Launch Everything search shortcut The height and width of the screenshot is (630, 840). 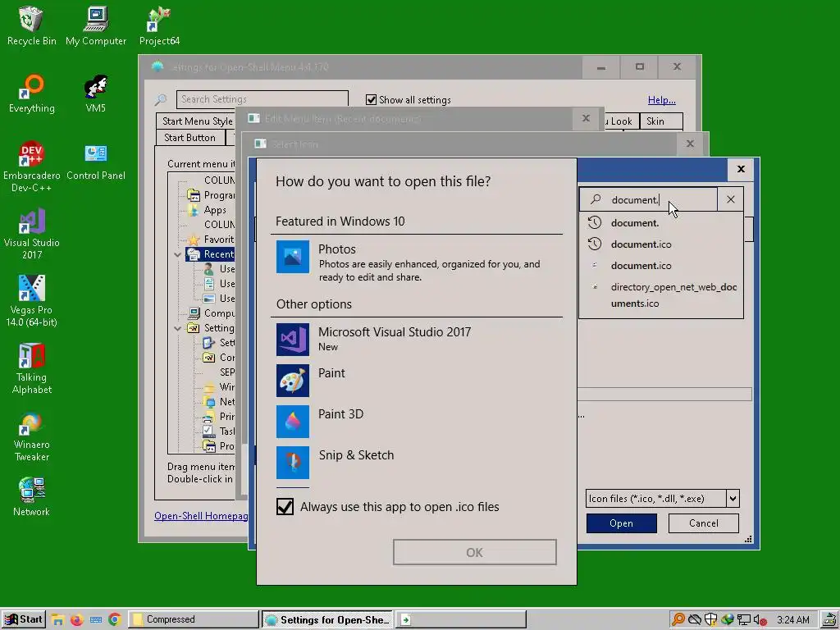pos(32,94)
